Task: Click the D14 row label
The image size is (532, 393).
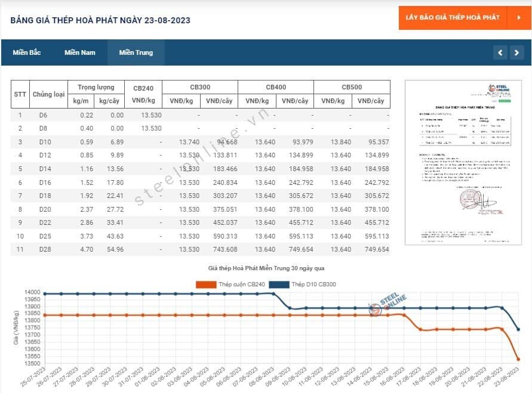Action: click(45, 169)
